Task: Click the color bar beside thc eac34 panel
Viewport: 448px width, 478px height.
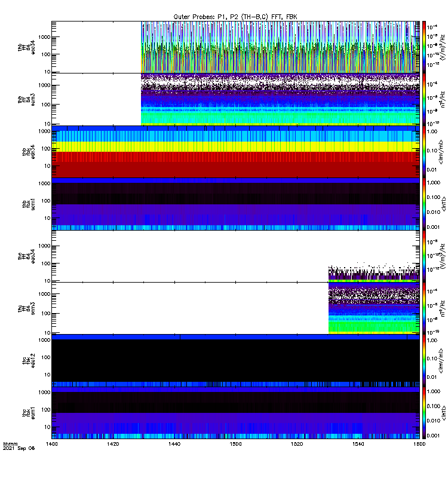Action: 424,256
